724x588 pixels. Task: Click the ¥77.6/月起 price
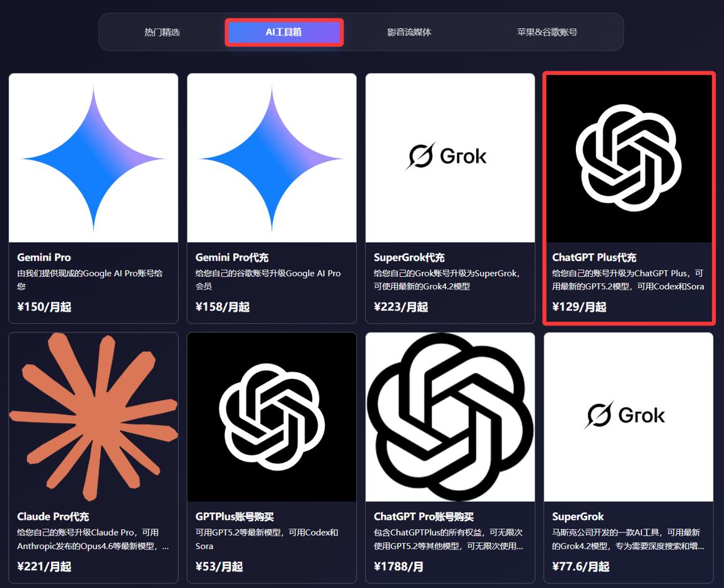[x=581, y=567]
